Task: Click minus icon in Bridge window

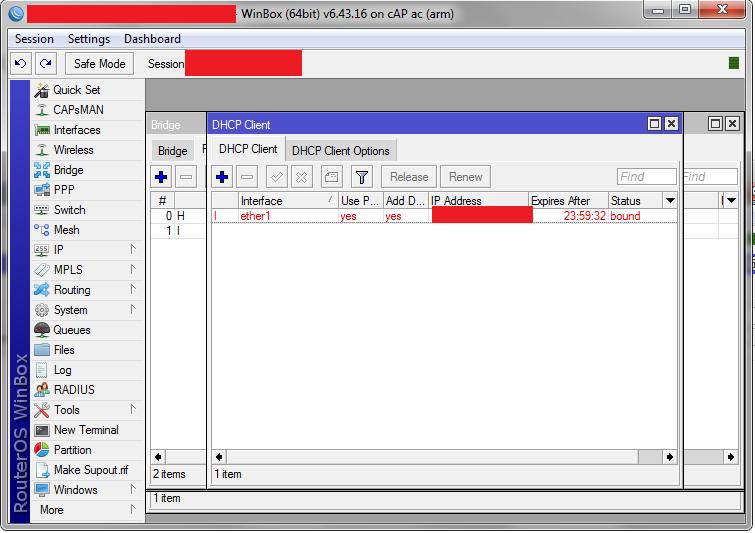Action: [186, 177]
